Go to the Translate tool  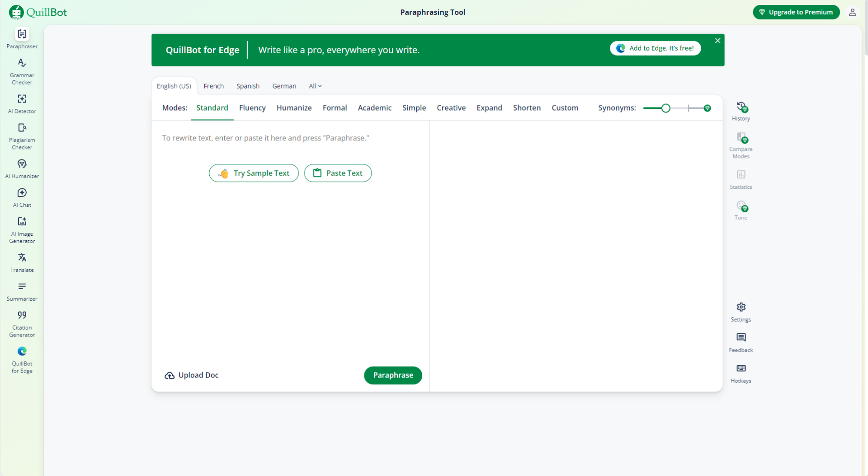pyautogui.click(x=22, y=262)
